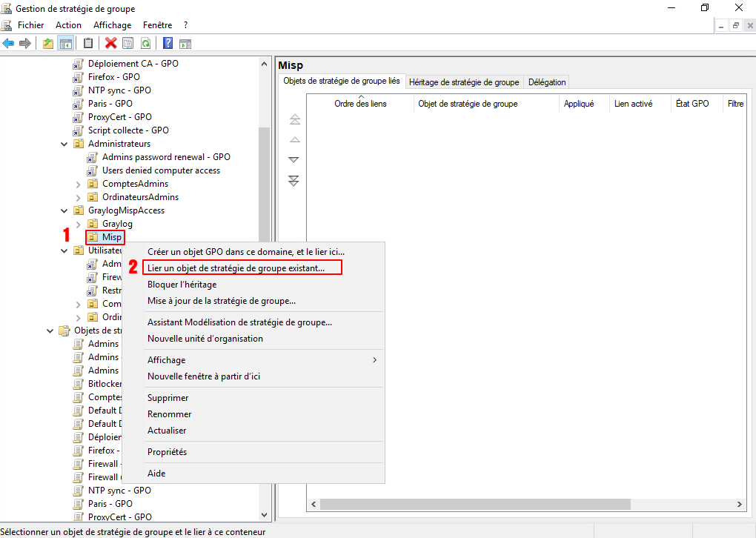Viewport: 756px width, 538px height.
Task: Open the Héritage de stratégie de groupe tab
Action: [464, 82]
